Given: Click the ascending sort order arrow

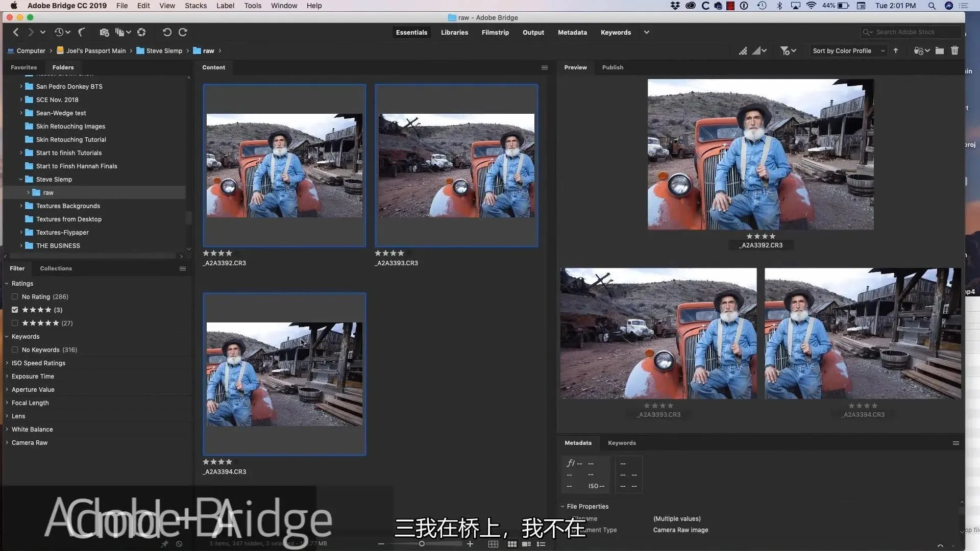Looking at the screenshot, I should (x=896, y=51).
